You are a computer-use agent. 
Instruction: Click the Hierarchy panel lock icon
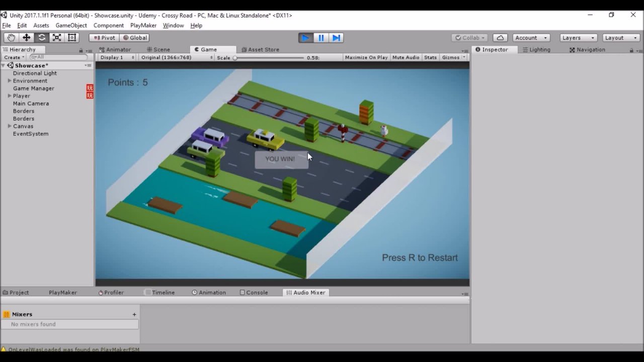pyautogui.click(x=81, y=50)
